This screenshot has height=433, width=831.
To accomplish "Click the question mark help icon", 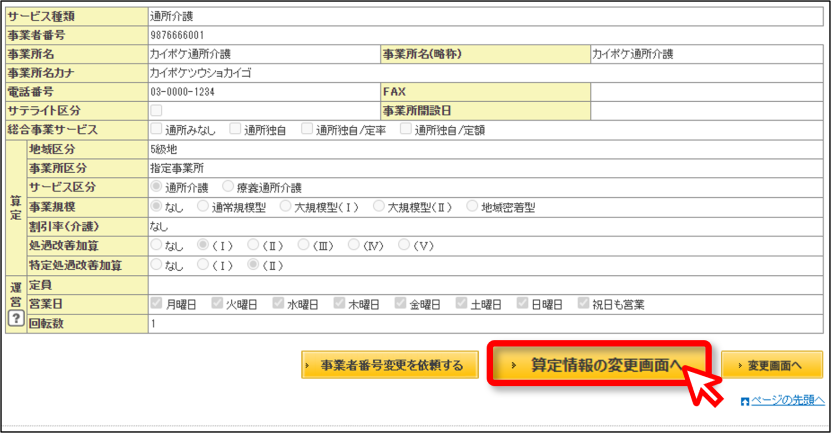I will point(16,318).
